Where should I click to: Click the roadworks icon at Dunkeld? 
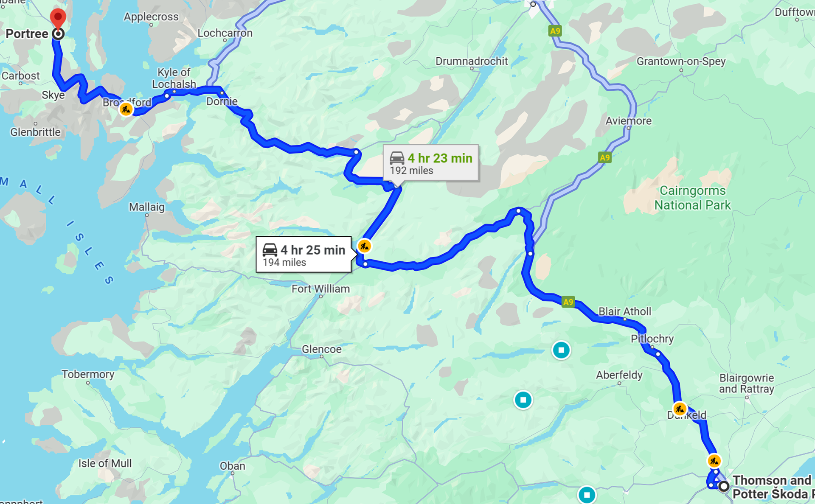coord(680,409)
